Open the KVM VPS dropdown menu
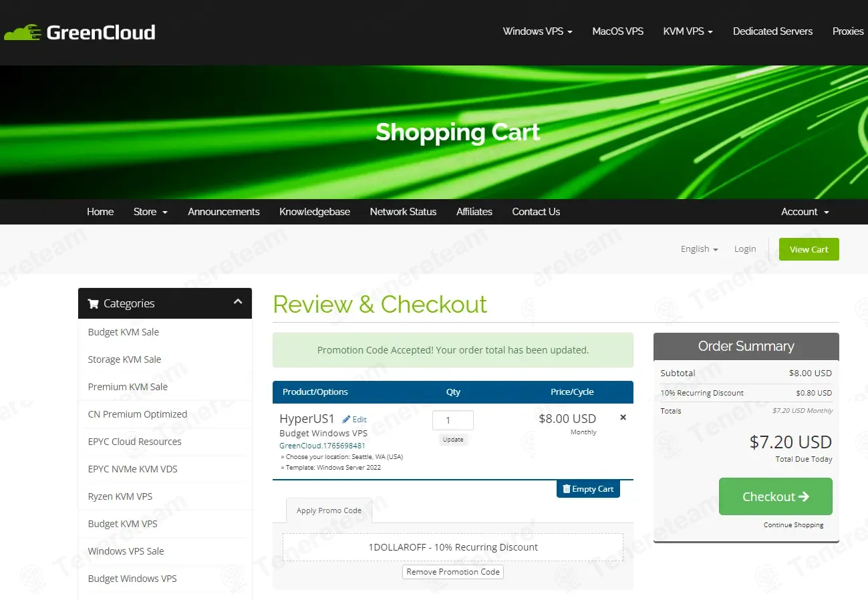Screen dimensions: 868x600 688,31
